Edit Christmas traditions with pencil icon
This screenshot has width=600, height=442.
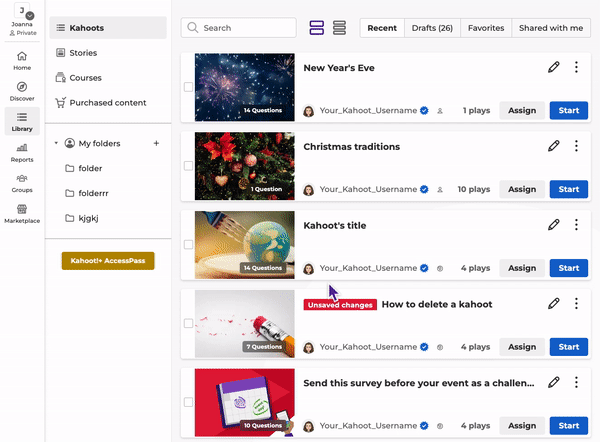553,146
